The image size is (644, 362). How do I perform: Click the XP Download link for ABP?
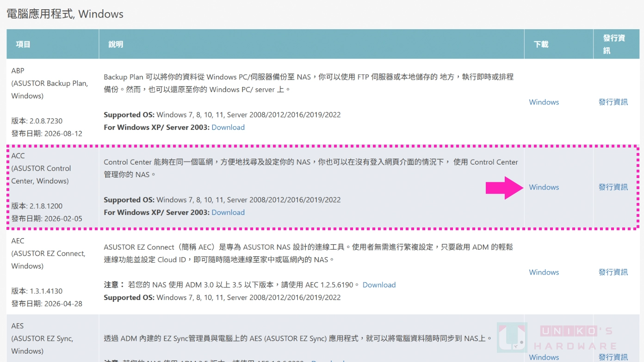pos(228,127)
